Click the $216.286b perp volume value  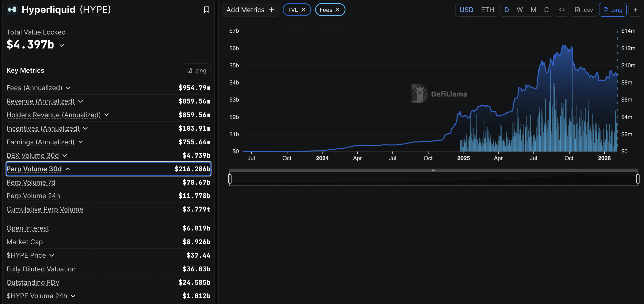pos(192,169)
